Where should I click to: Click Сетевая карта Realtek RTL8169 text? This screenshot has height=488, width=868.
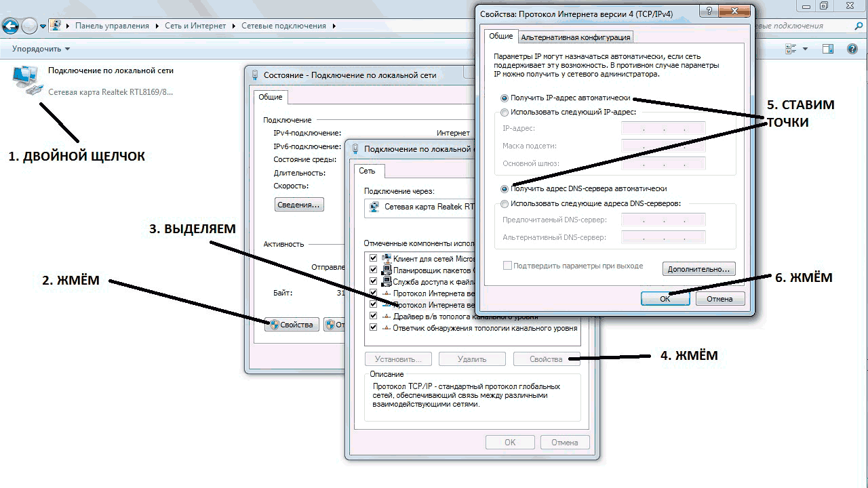point(111,91)
